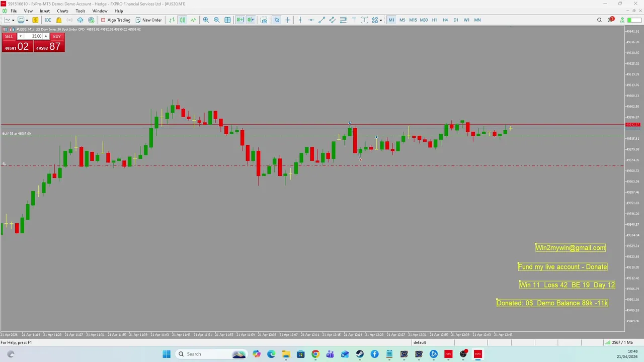The height and width of the screenshot is (362, 644).
Task: Open notifications icon with red badge
Action: click(611, 20)
